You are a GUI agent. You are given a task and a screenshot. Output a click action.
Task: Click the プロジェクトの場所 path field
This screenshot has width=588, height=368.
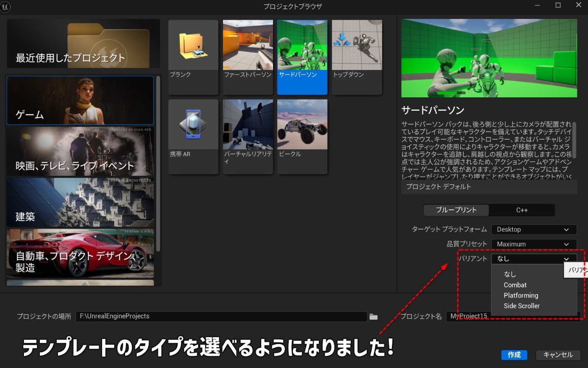coord(221,316)
